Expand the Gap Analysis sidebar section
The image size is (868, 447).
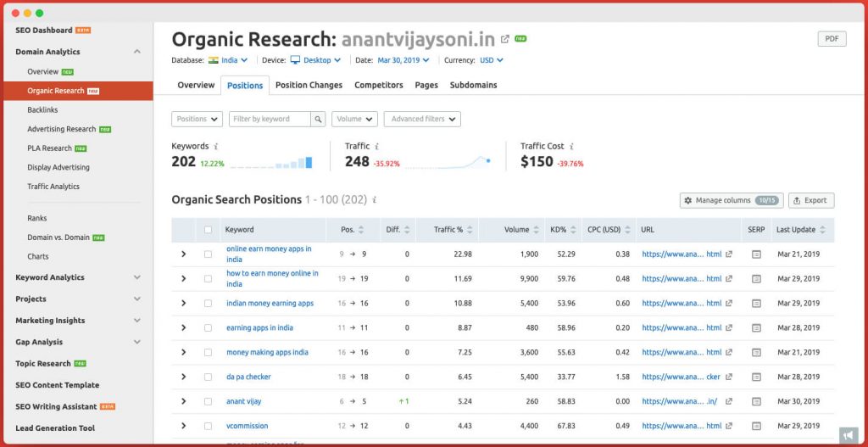click(137, 343)
